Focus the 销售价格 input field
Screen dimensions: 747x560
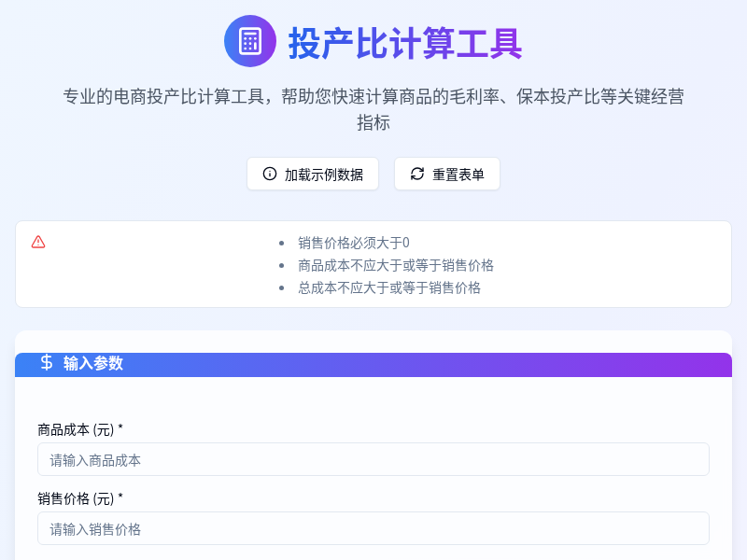[x=373, y=528]
